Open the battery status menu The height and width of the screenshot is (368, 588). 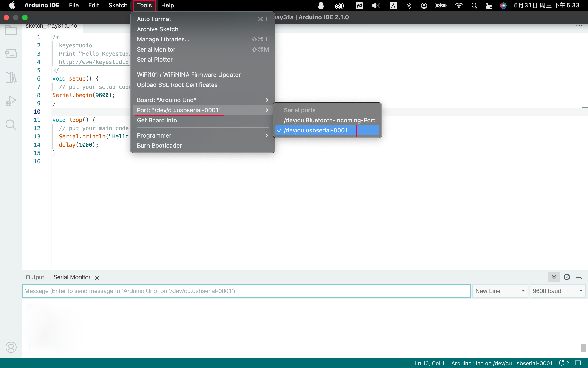point(441,5)
